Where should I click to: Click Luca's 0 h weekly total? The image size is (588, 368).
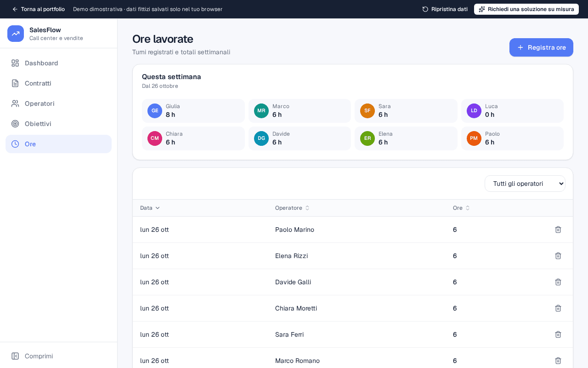(490, 115)
